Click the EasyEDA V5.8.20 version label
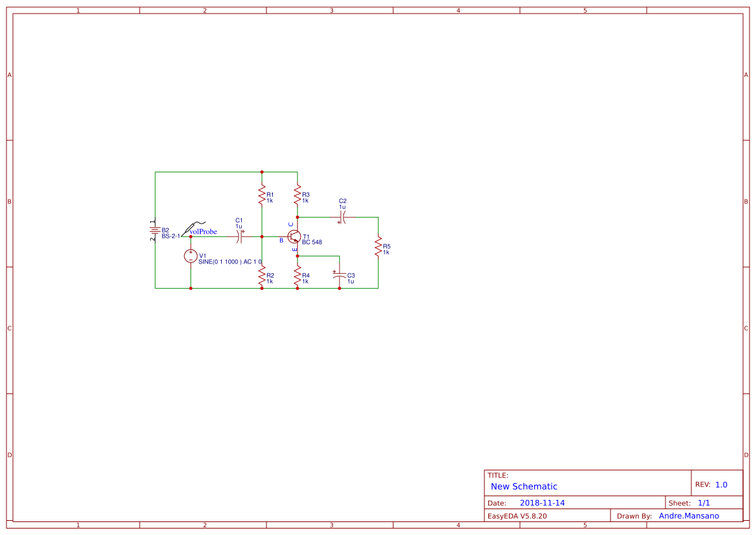Screen dimensions: 756x535 click(x=518, y=516)
